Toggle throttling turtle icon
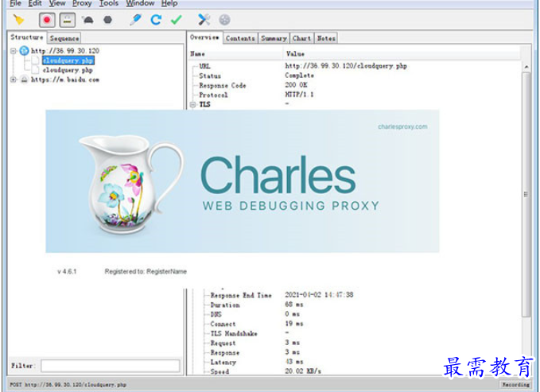 tap(88, 20)
